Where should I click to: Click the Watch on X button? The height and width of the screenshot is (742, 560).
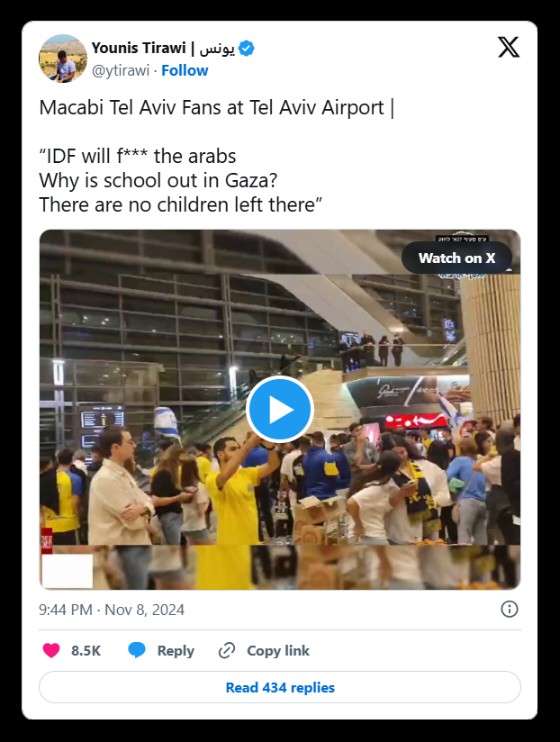pos(456,258)
